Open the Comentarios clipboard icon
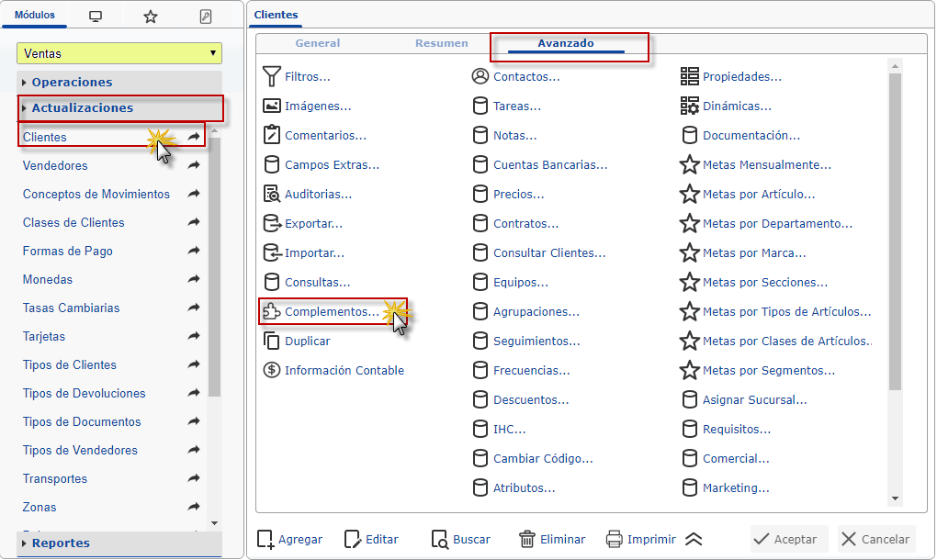Screen dimensions: 937x560 click(271, 135)
